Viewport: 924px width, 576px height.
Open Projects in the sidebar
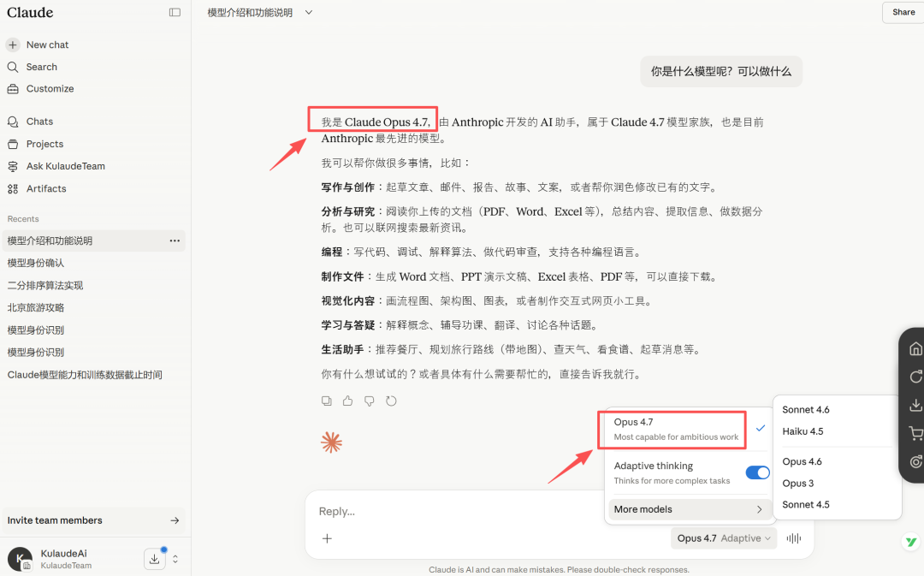[x=35, y=144]
